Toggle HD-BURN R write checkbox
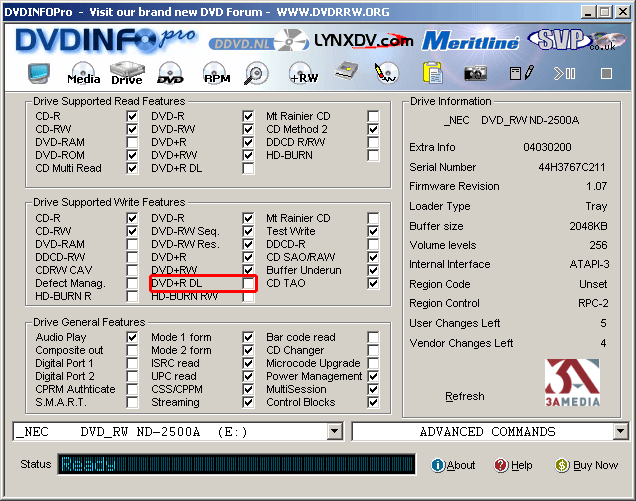 click(132, 296)
